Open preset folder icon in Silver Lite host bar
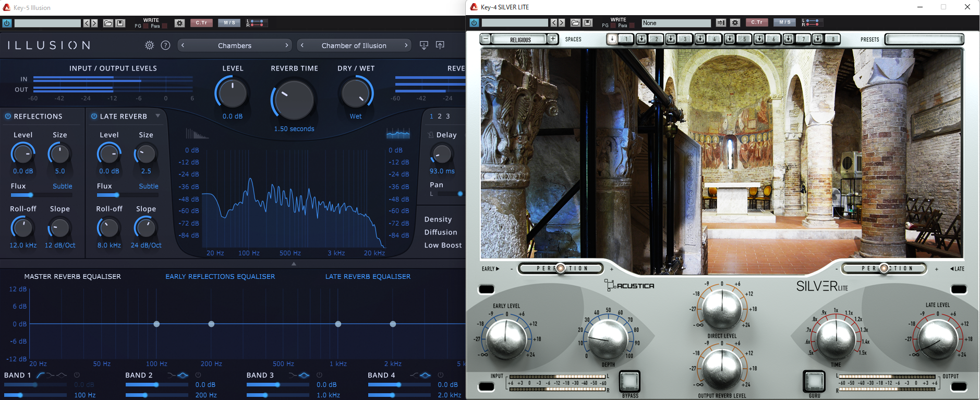 click(x=575, y=22)
